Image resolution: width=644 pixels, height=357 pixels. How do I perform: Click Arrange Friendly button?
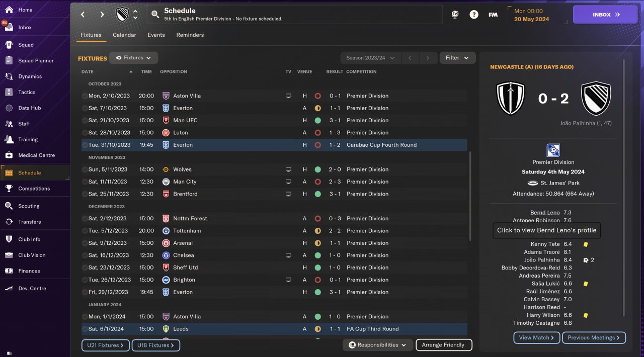coord(444,345)
